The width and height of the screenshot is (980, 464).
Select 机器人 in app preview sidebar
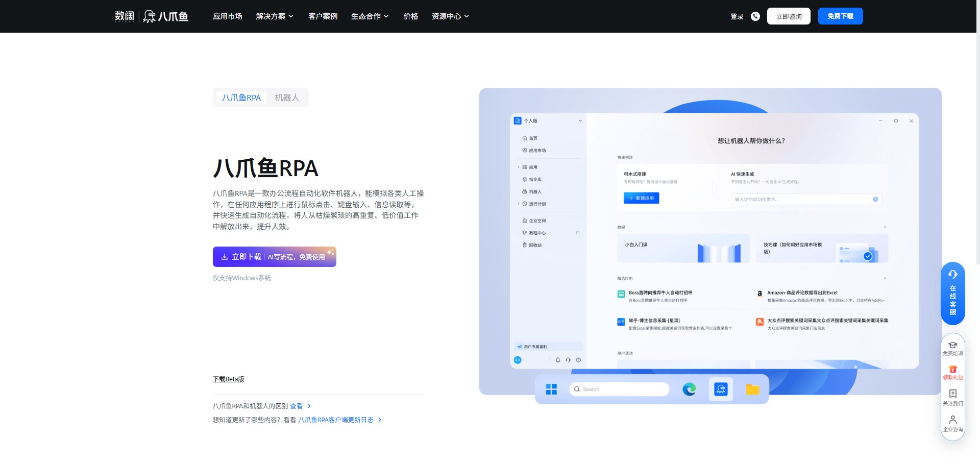[532, 192]
